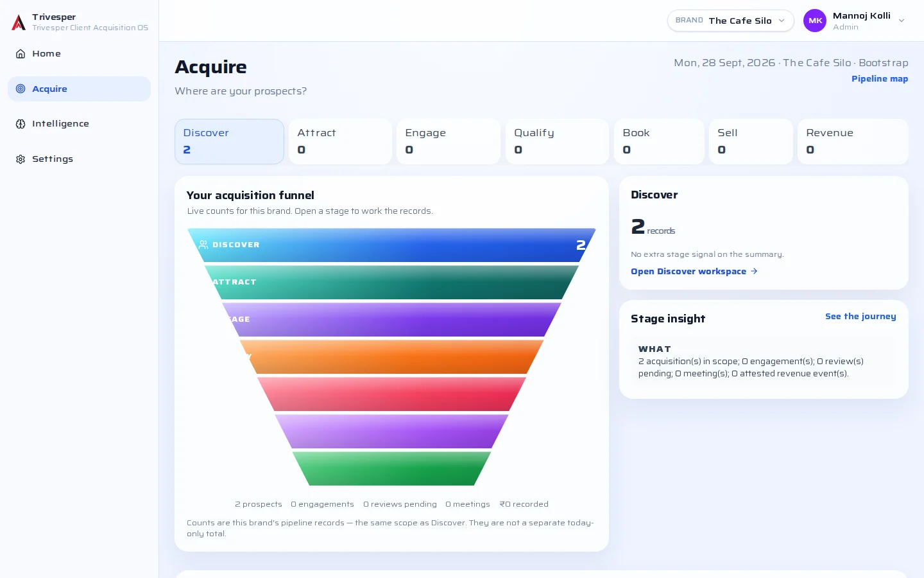Switch to the Sell stage tab
Screen dimensions: 924x578
click(751, 141)
